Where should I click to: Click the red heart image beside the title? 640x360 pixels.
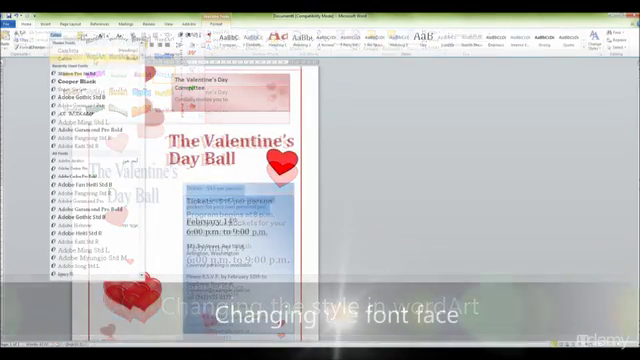[x=282, y=162]
